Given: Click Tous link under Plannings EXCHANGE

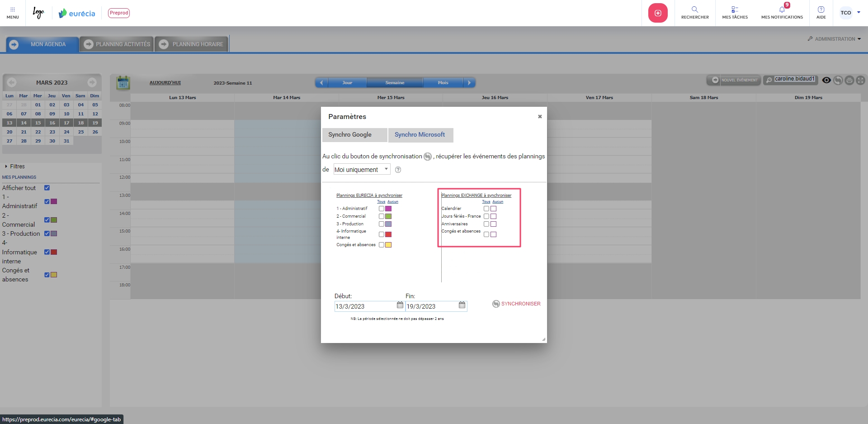Looking at the screenshot, I should [486, 202].
